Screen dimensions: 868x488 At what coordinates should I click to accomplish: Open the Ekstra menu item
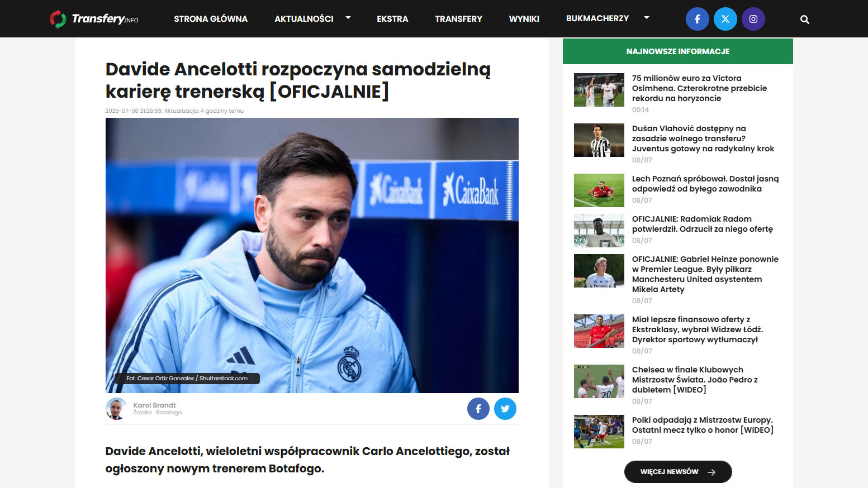click(x=392, y=19)
